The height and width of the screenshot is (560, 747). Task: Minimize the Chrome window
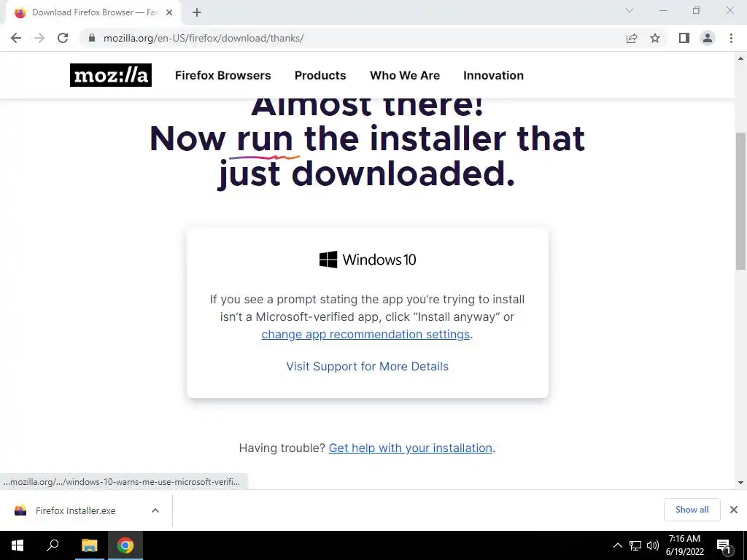click(x=663, y=10)
